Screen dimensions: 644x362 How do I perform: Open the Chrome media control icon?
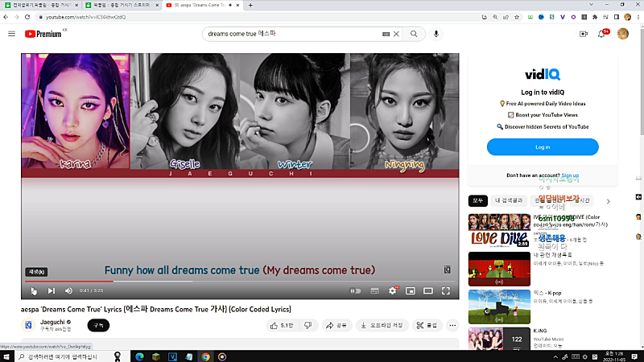click(x=605, y=17)
